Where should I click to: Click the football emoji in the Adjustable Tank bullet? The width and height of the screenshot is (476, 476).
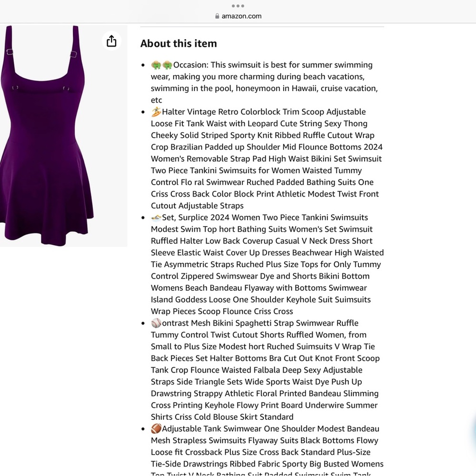[x=155, y=428]
